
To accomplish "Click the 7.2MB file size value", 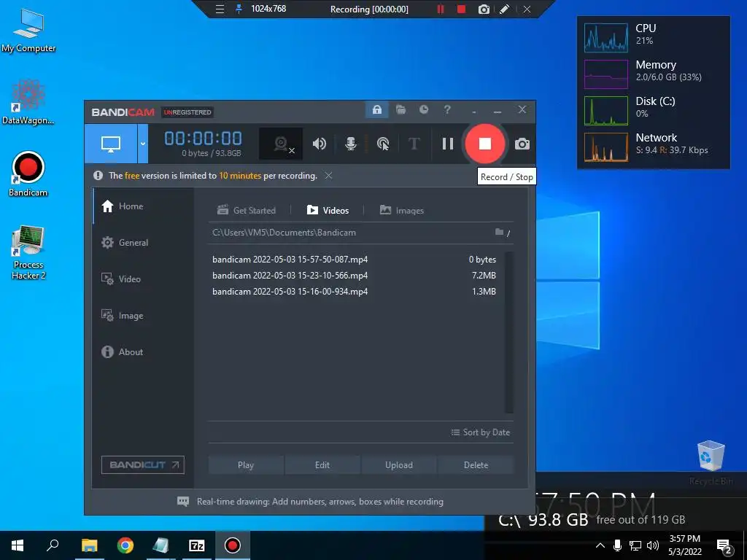I will pos(484,275).
